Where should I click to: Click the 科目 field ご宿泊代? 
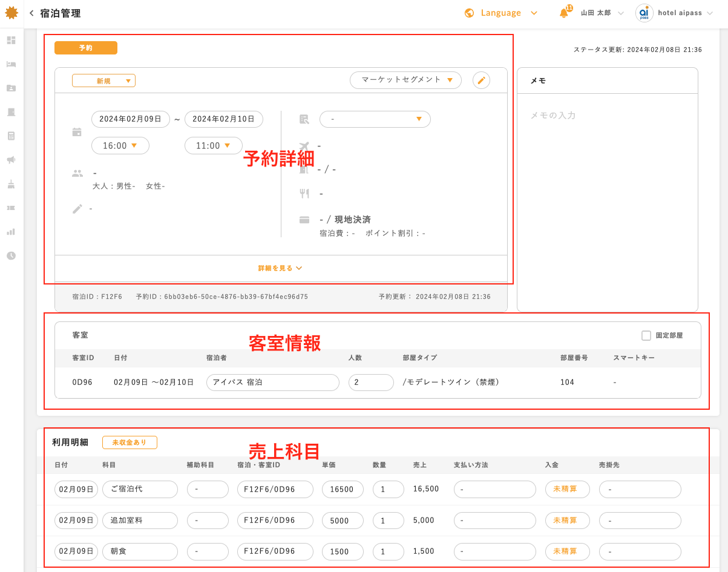tap(140, 489)
